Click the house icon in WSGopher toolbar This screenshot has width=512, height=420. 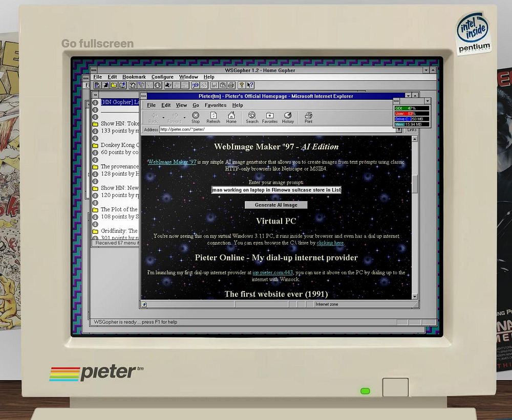coord(133,85)
